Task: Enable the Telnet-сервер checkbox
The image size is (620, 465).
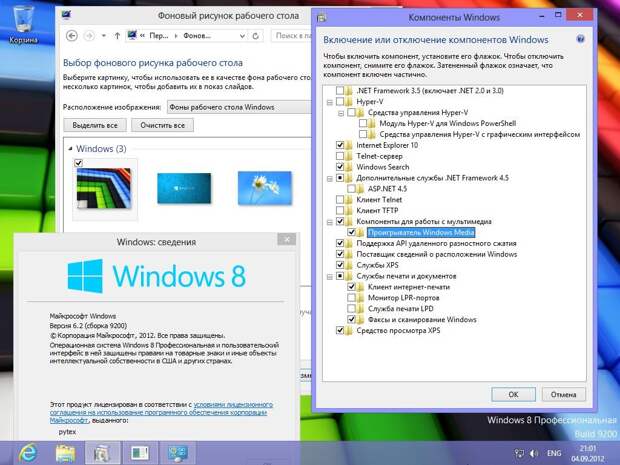Action: pyautogui.click(x=341, y=156)
